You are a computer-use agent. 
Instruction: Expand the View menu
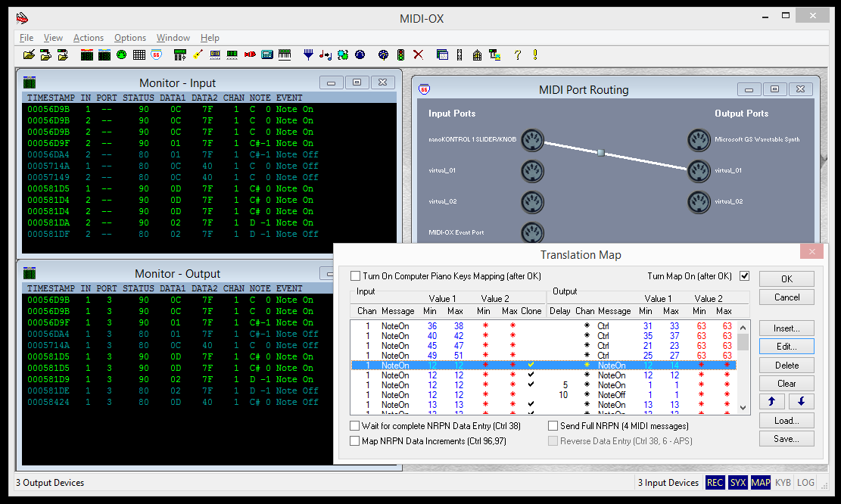click(x=53, y=38)
